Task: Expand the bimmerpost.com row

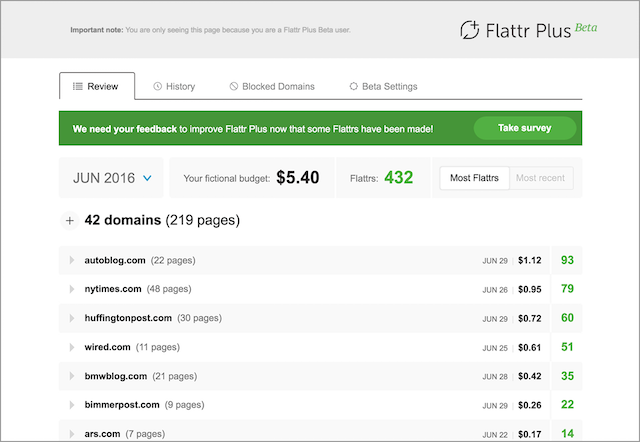Action: (72, 405)
